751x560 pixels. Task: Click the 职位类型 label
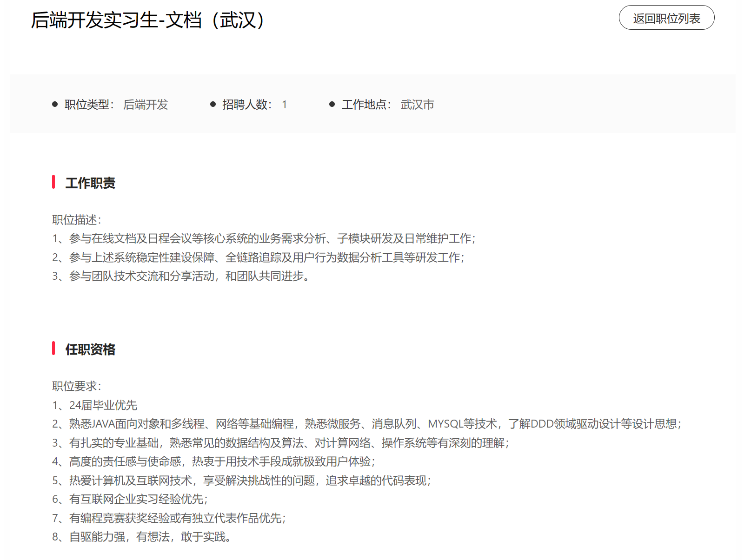(x=89, y=105)
